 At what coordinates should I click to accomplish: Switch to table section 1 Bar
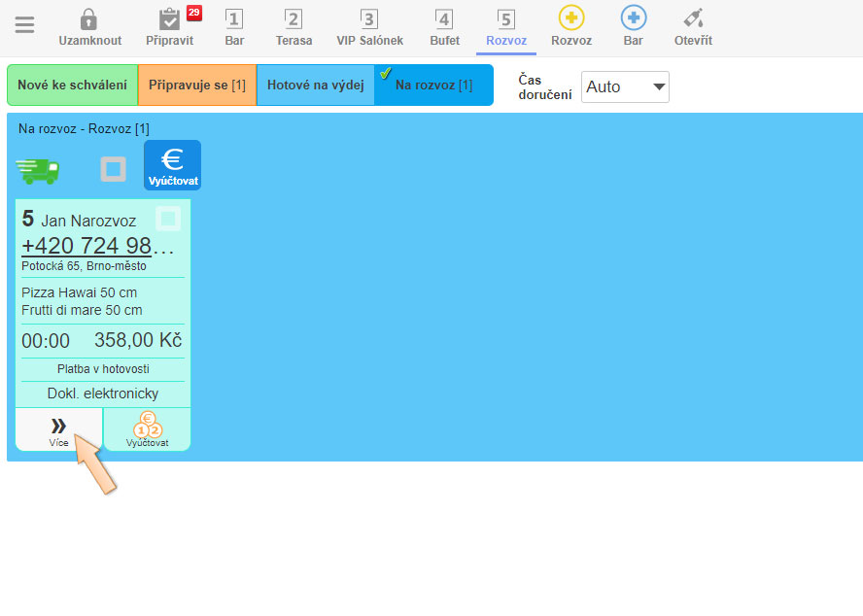point(234,19)
